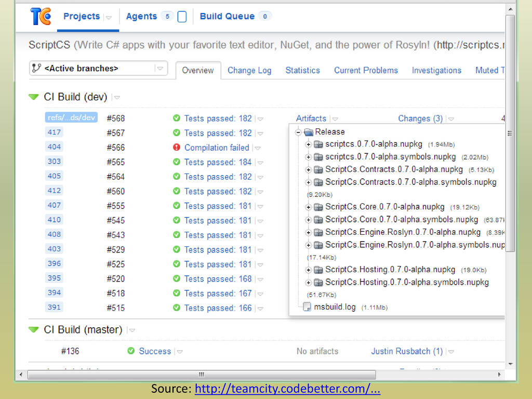Image resolution: width=532 pixels, height=399 pixels.
Task: Click archive icon of ScriptCs.Hosting.0.7.0-alpha.symbols.nupkg
Action: [x=318, y=282]
